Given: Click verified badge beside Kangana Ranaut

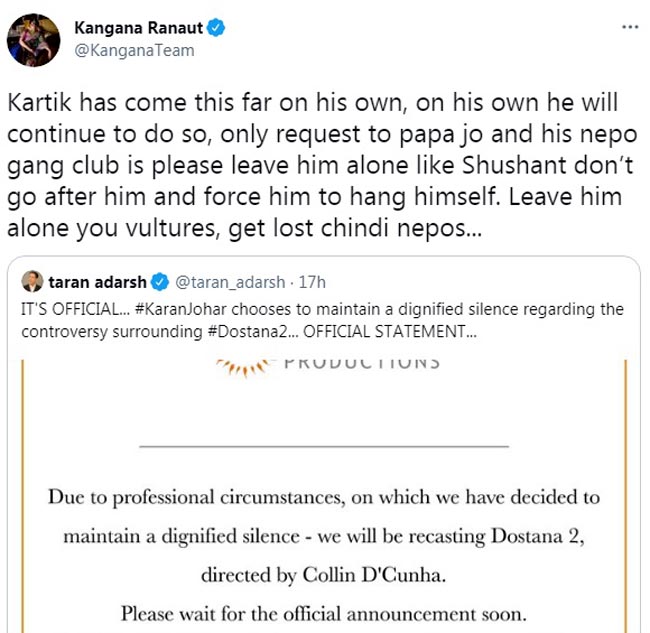Looking at the screenshot, I should (x=216, y=28).
